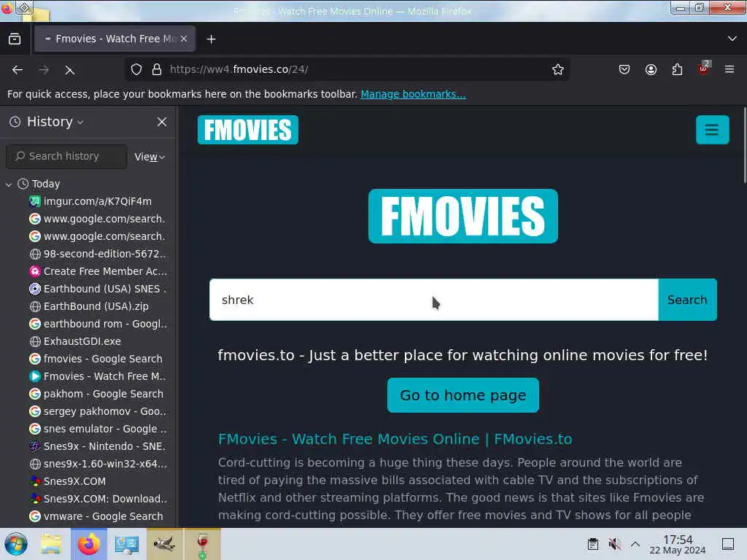Click the search box containing shrek
This screenshot has height=560, width=747.
pos(433,300)
